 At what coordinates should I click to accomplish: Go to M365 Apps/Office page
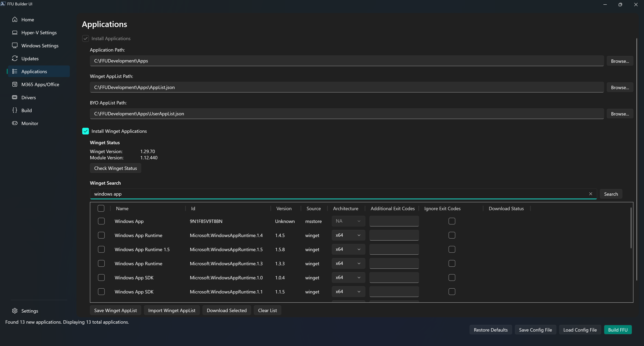(40, 85)
